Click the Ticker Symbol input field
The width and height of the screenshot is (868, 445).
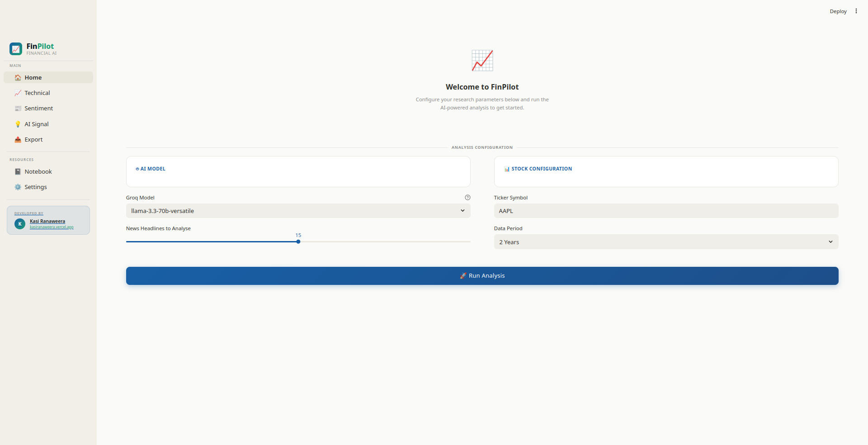[666, 211]
